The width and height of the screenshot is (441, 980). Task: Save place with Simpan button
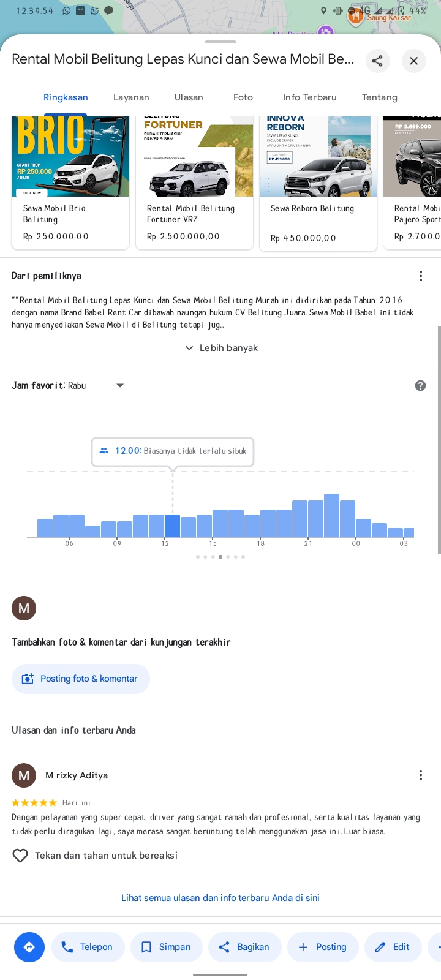click(x=167, y=947)
